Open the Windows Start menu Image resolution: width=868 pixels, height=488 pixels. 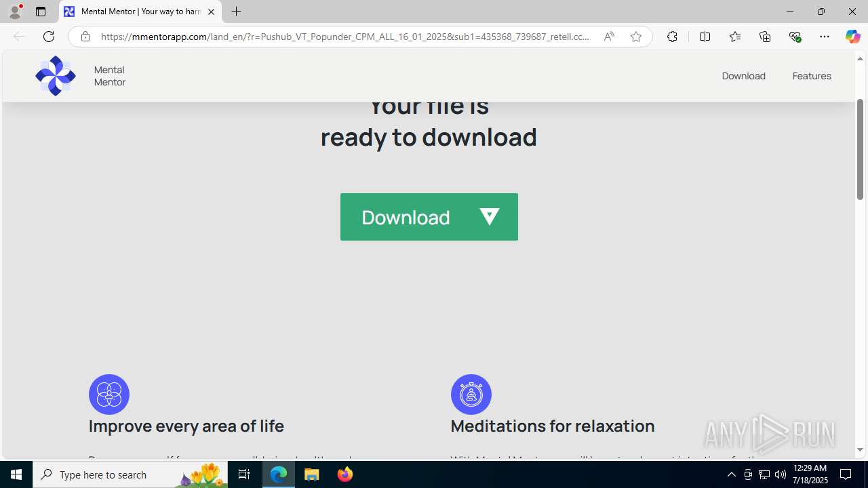pyautogui.click(x=16, y=474)
